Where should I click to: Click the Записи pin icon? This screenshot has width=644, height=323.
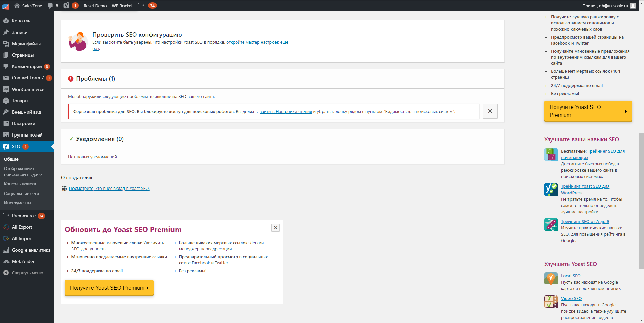point(6,32)
